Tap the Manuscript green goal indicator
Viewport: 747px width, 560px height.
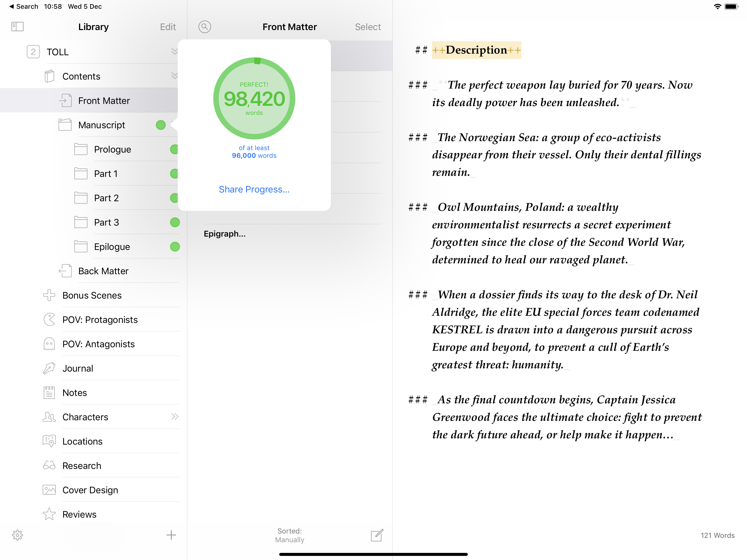[x=161, y=125]
